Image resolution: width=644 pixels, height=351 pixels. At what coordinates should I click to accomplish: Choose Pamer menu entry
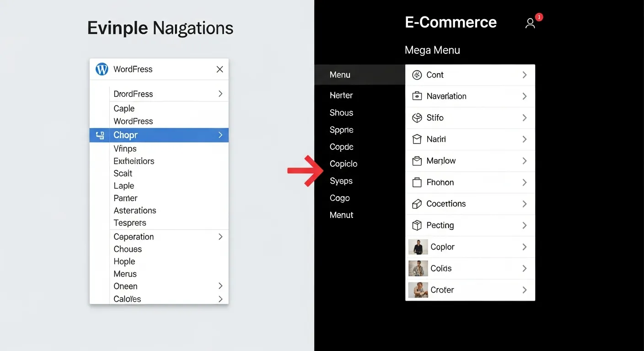click(125, 198)
